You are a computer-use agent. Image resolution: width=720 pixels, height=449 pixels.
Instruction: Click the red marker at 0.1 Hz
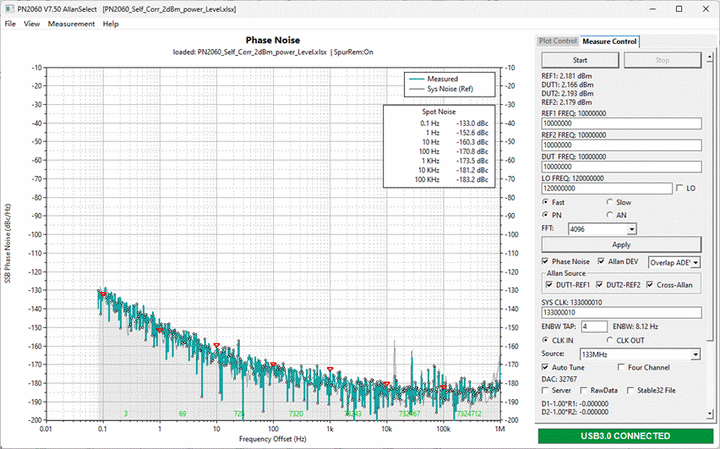103,294
